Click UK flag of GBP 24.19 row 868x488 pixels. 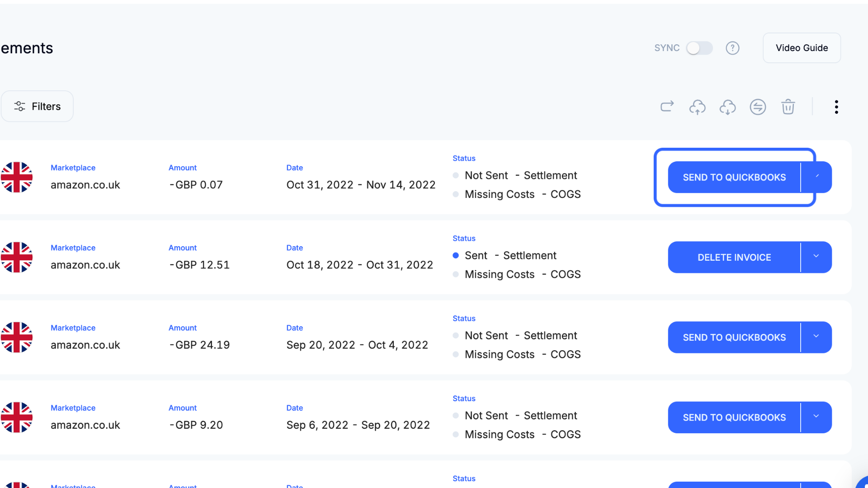pyautogui.click(x=17, y=337)
